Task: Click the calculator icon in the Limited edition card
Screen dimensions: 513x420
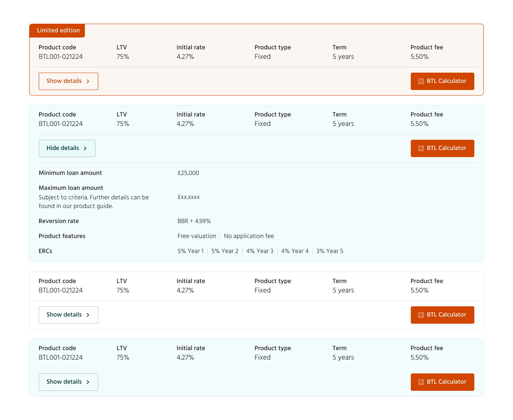Action: 421,81
